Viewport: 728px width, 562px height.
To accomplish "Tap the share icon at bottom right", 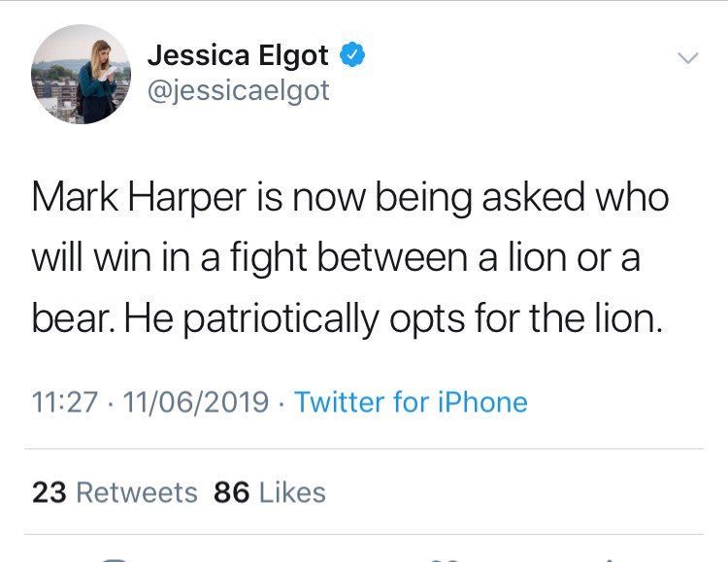I will click(612, 560).
